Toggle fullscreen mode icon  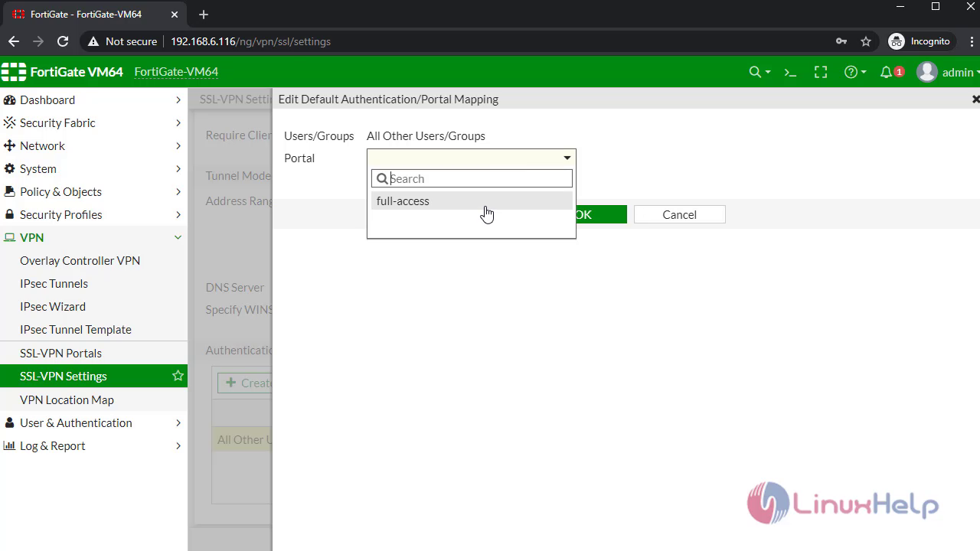(821, 72)
